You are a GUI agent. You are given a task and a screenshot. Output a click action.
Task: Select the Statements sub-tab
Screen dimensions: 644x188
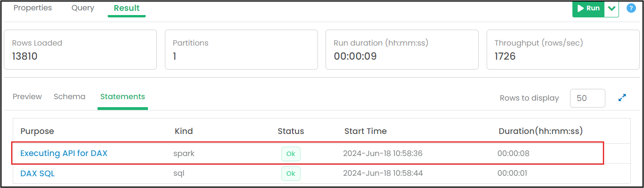[122, 96]
